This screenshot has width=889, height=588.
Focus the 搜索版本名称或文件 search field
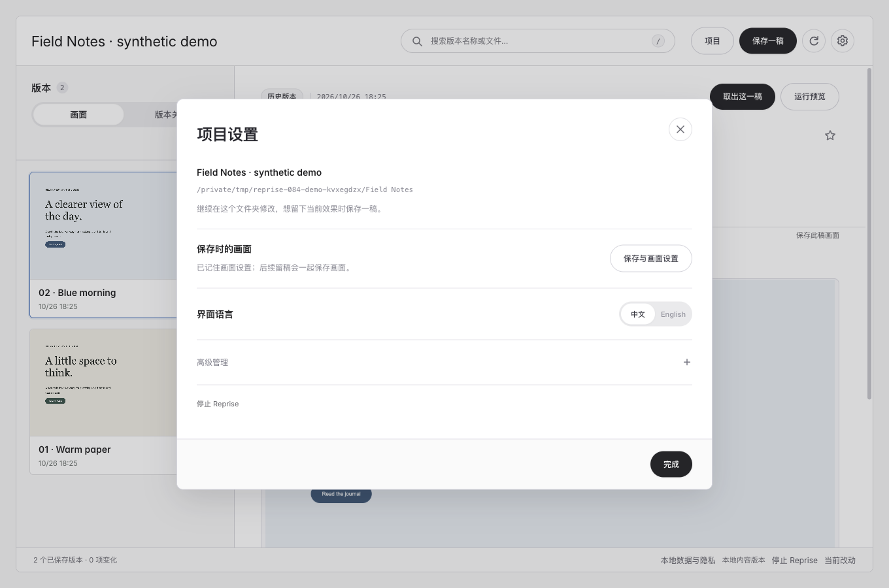[537, 41]
